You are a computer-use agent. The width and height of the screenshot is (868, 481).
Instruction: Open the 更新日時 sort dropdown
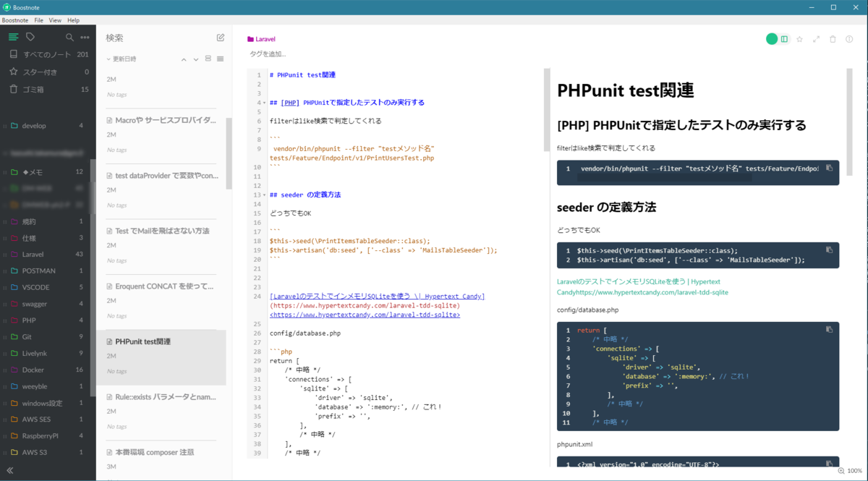click(122, 59)
